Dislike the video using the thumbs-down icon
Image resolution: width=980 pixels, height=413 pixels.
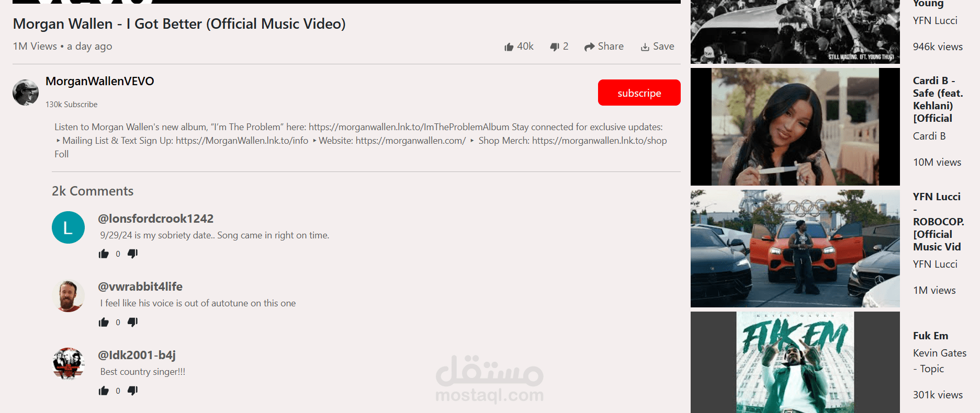pyautogui.click(x=555, y=47)
